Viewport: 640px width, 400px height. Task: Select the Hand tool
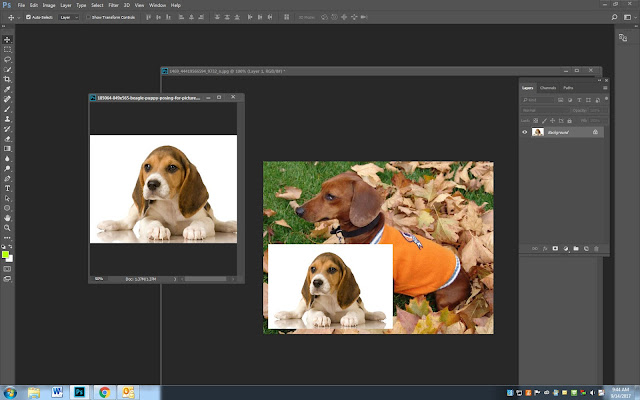coord(8,217)
